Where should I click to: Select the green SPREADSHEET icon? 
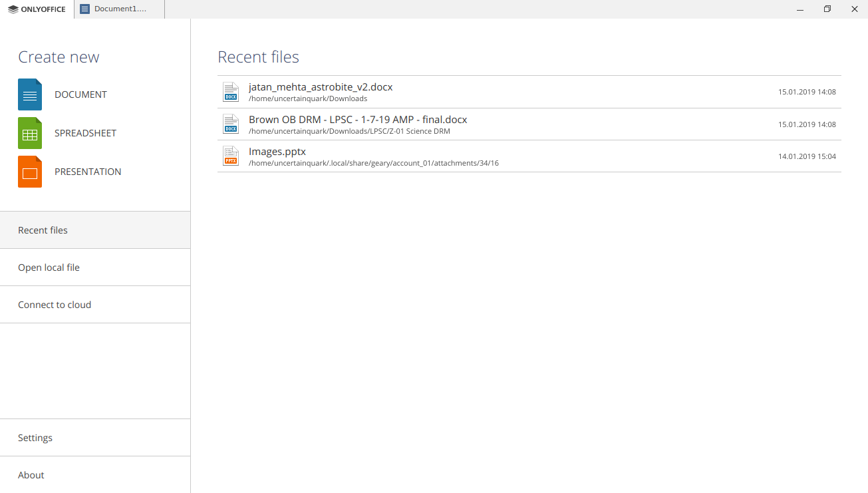click(x=29, y=133)
